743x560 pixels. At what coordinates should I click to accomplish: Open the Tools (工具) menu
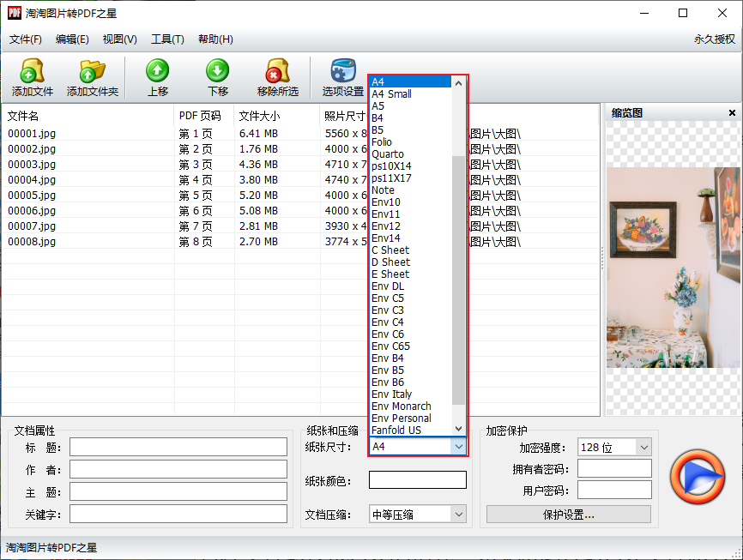pos(167,39)
